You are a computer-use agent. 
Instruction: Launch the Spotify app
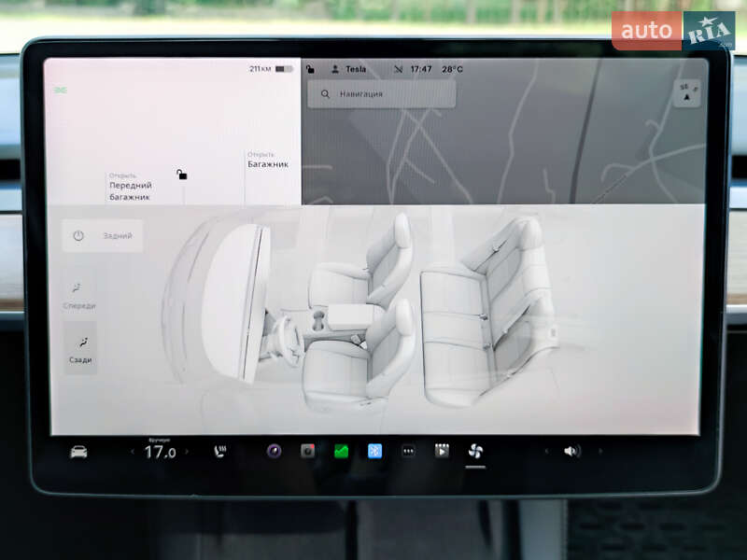click(341, 453)
